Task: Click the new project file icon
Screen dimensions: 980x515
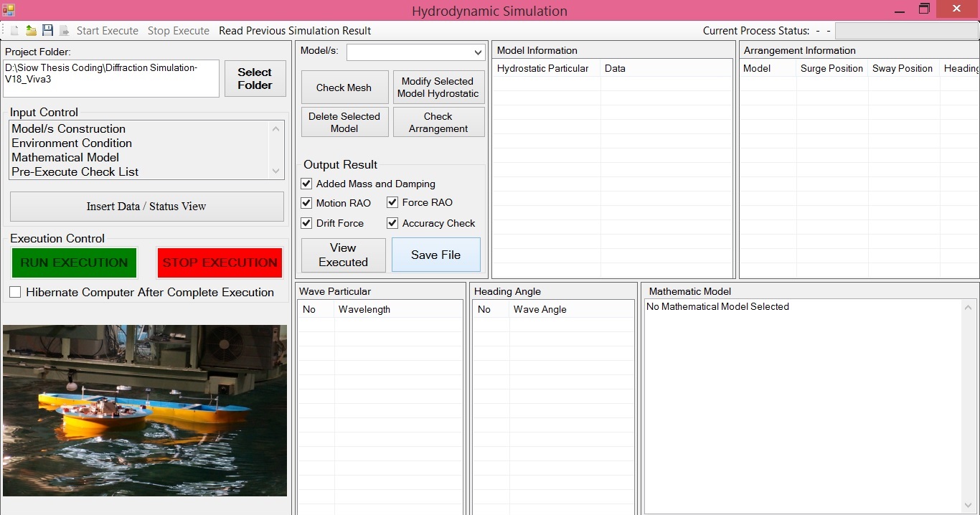Action: [x=14, y=31]
